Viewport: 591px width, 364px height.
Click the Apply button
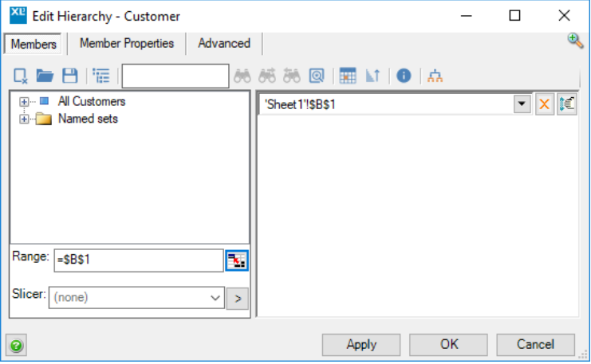[361, 345]
